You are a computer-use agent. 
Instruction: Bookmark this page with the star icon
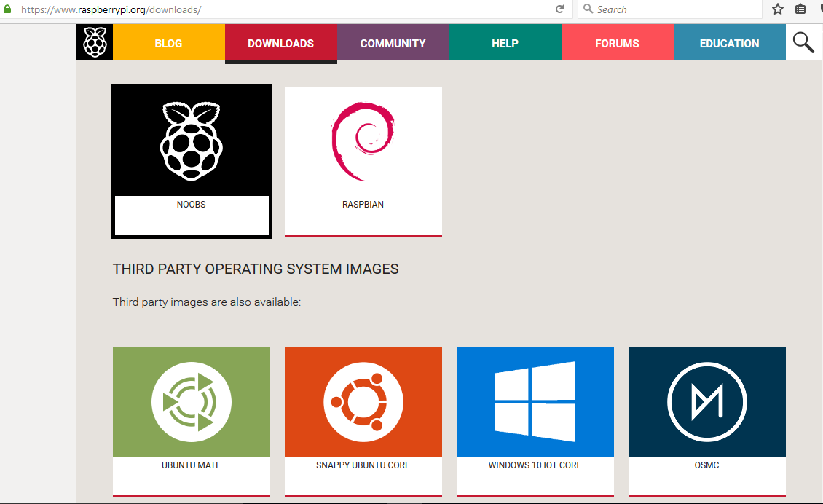[778, 9]
